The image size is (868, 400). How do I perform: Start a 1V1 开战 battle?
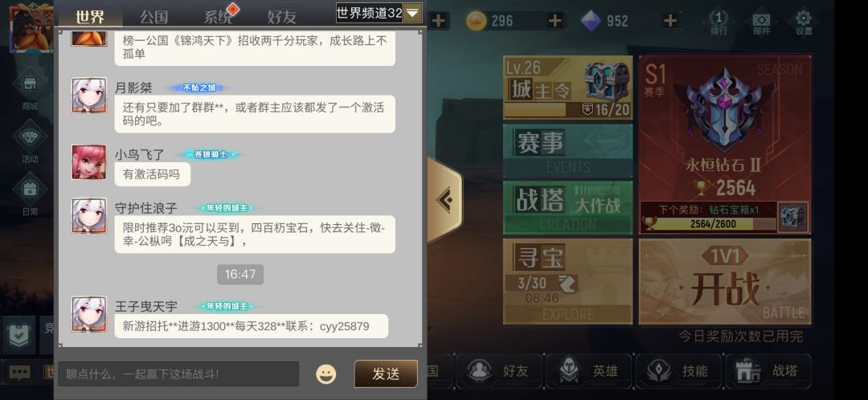point(725,282)
